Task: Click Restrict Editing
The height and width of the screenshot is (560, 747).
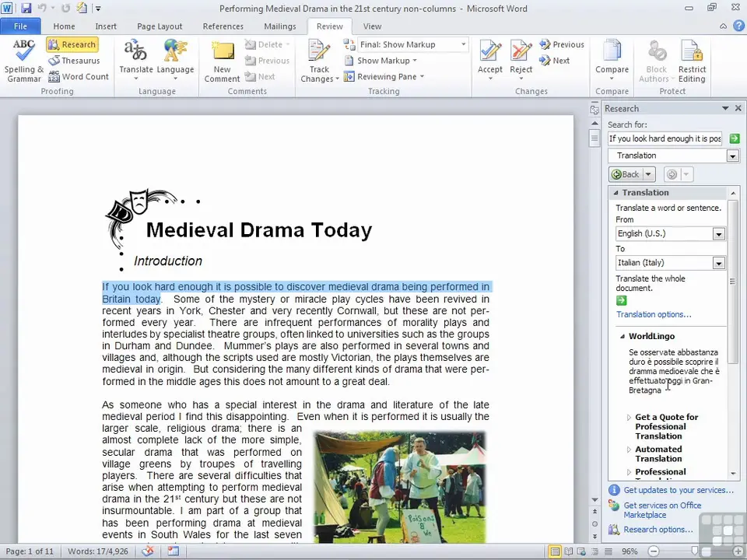Action: pyautogui.click(x=692, y=61)
